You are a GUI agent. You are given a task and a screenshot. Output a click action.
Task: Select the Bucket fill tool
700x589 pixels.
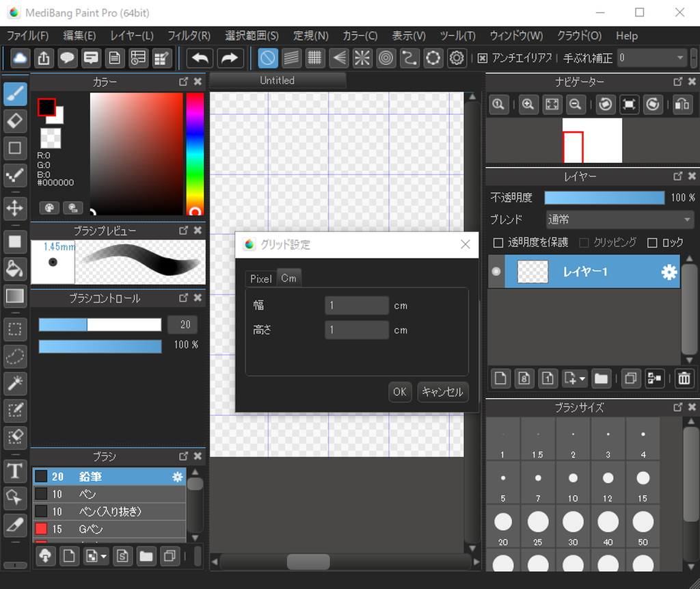[15, 269]
